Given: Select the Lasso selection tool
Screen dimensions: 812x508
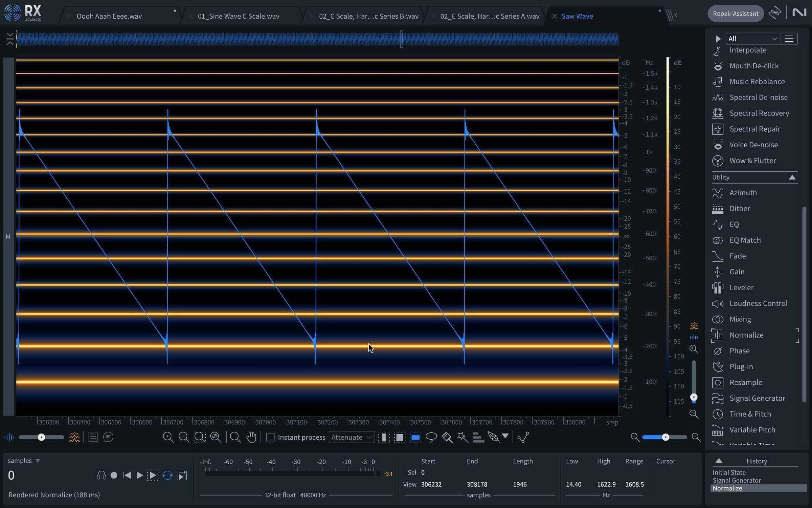Looking at the screenshot, I should click(x=431, y=437).
